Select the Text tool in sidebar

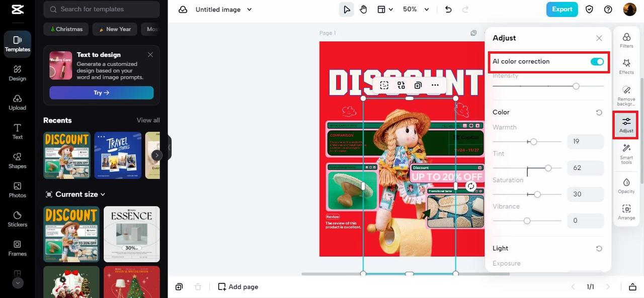point(18,131)
